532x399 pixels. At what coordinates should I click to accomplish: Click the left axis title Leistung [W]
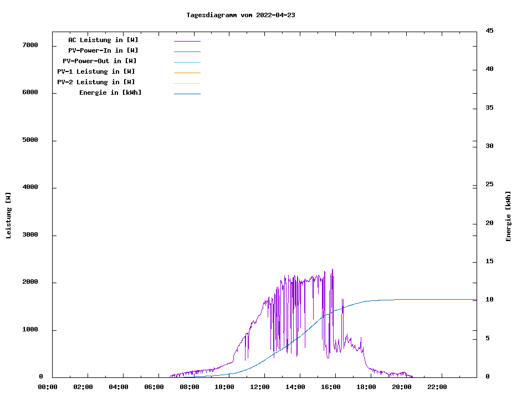click(x=8, y=216)
